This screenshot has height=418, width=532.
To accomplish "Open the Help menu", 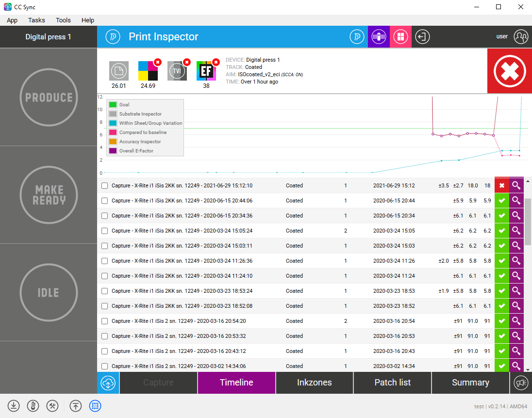I will pyautogui.click(x=88, y=20).
